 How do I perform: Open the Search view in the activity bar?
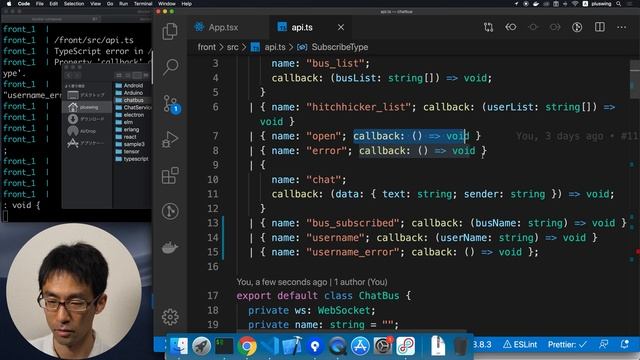coord(170,67)
